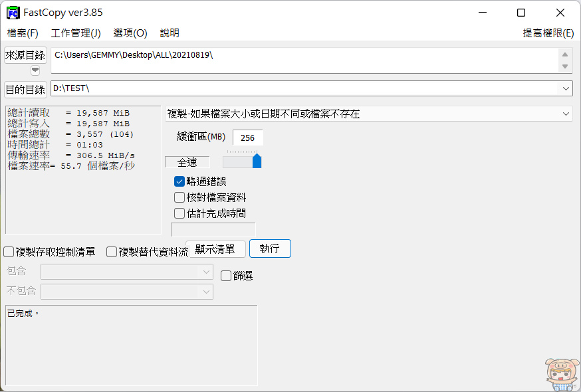Click the FastCopy app icon in title bar
The height and width of the screenshot is (392, 581).
[13, 13]
